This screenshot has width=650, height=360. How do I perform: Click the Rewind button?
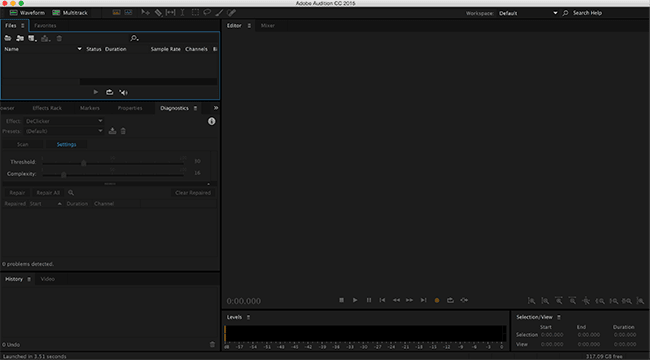[x=396, y=300]
